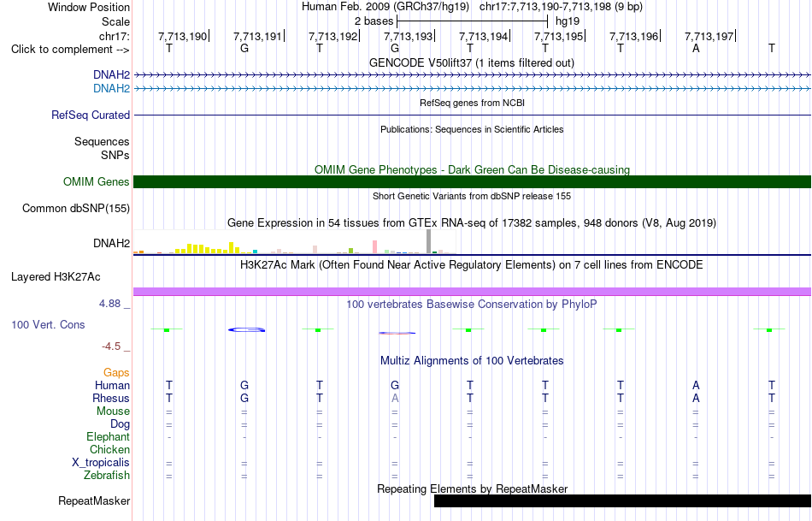
Task: Click the light blue DNAH2 GENCODE track label
Action: tap(111, 89)
